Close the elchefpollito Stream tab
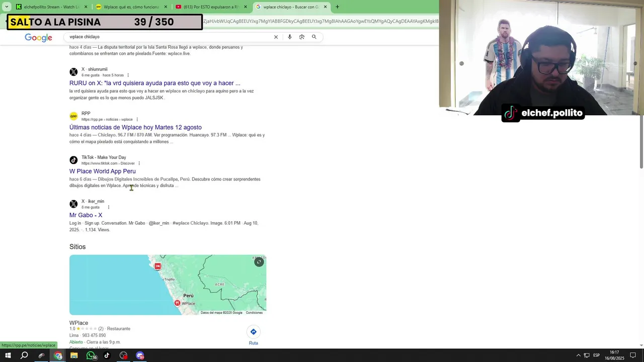 click(x=86, y=7)
